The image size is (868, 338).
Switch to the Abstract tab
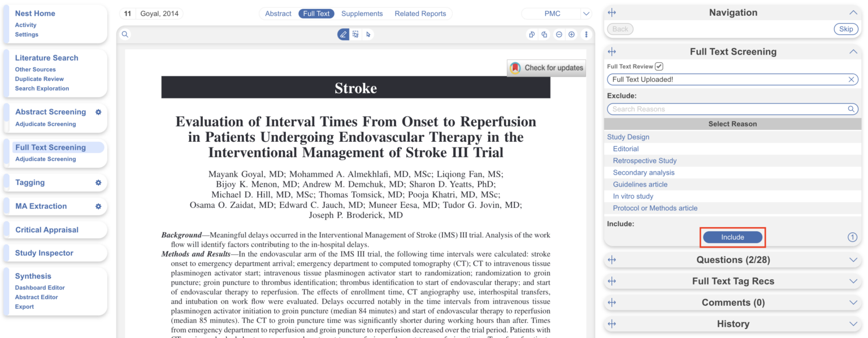278,14
